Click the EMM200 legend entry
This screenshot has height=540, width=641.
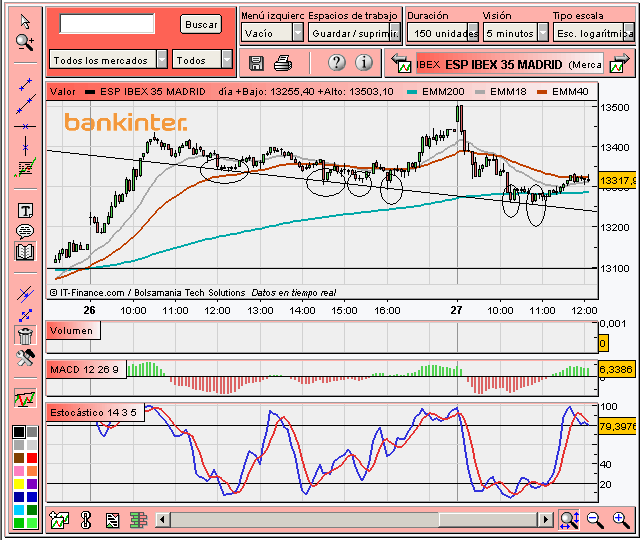click(436, 91)
